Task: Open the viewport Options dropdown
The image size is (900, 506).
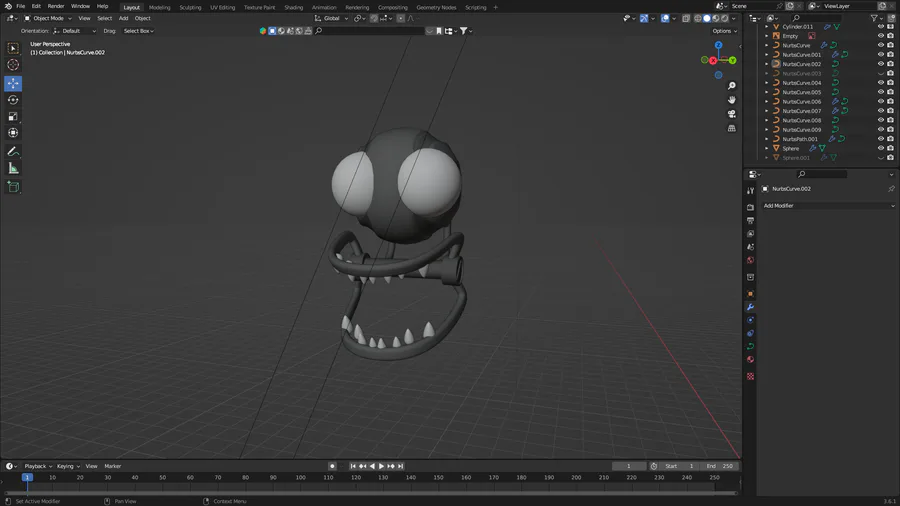Action: (724, 31)
